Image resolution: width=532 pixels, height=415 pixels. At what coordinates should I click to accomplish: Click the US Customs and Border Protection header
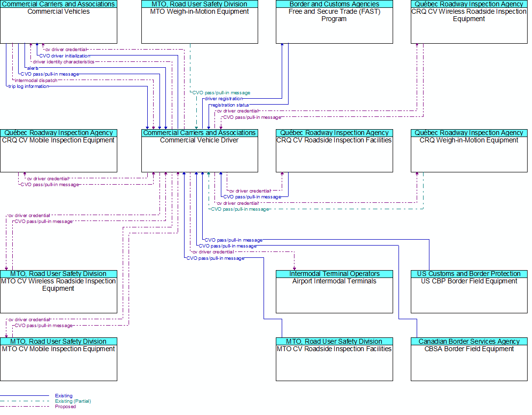(x=469, y=274)
